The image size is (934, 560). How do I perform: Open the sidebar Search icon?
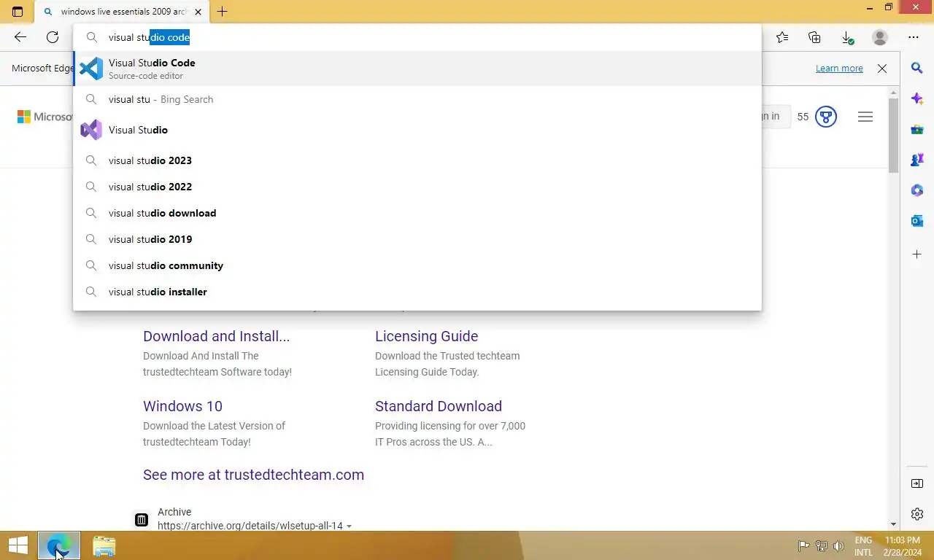[x=917, y=68]
